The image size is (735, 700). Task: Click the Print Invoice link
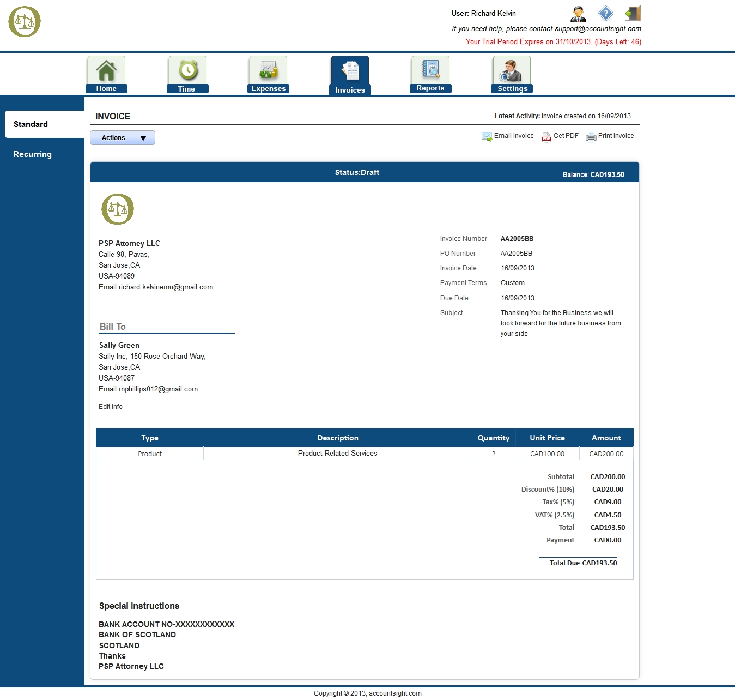(616, 136)
